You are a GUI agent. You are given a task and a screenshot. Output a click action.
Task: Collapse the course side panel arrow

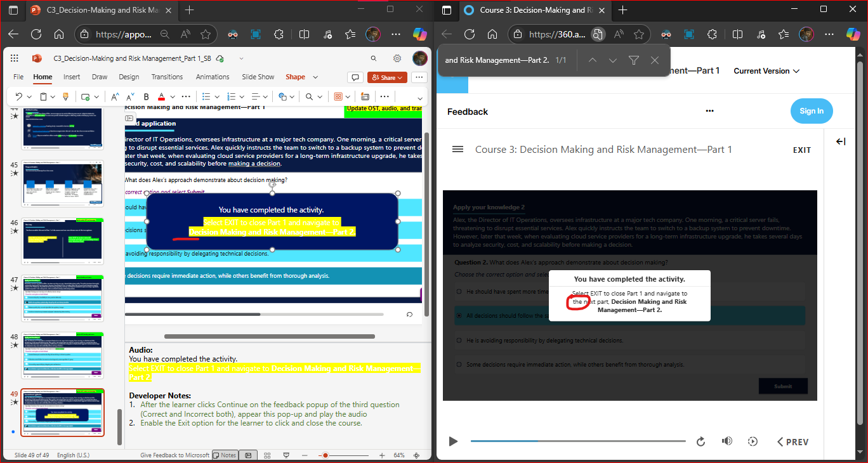pos(841,141)
